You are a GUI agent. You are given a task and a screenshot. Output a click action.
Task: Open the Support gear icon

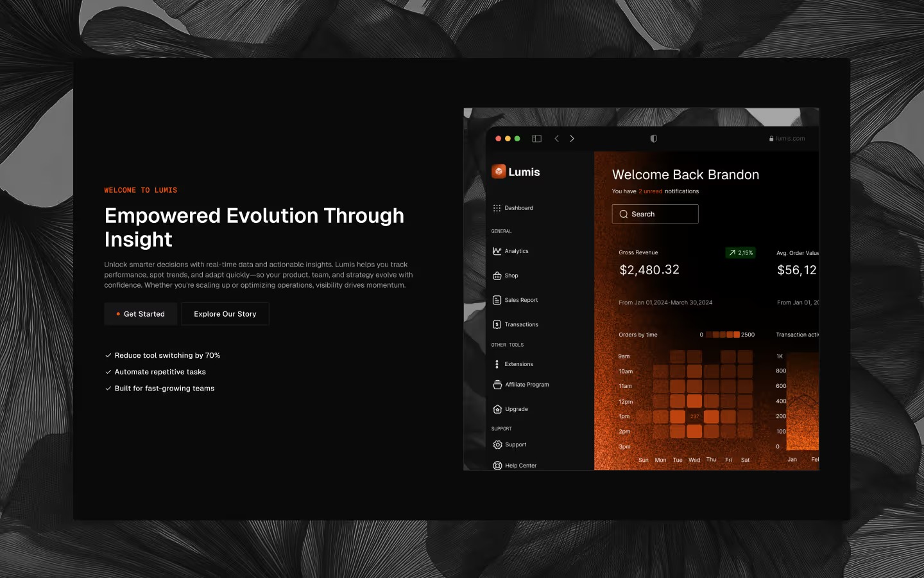tap(497, 444)
